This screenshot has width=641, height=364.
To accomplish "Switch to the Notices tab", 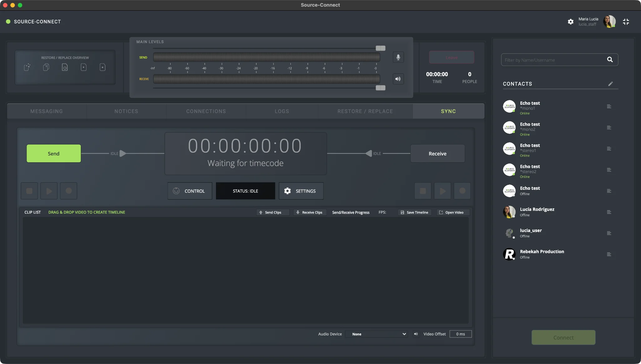I will tap(126, 111).
